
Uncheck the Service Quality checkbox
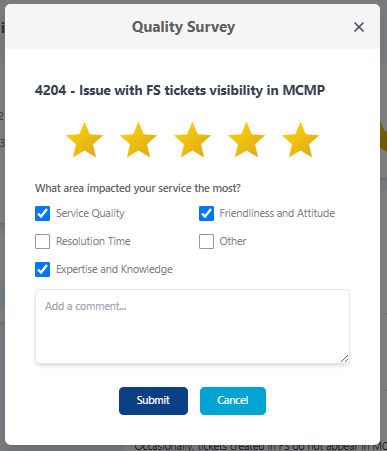42,213
